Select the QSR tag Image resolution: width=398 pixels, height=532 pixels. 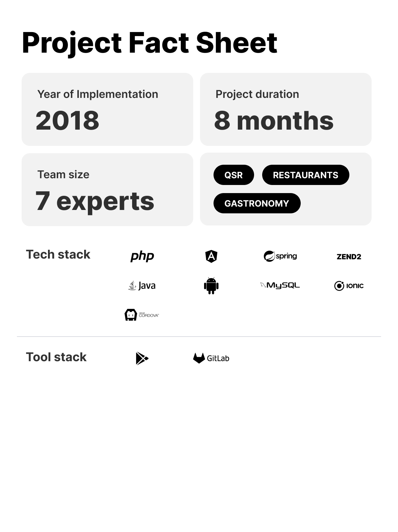coord(233,175)
